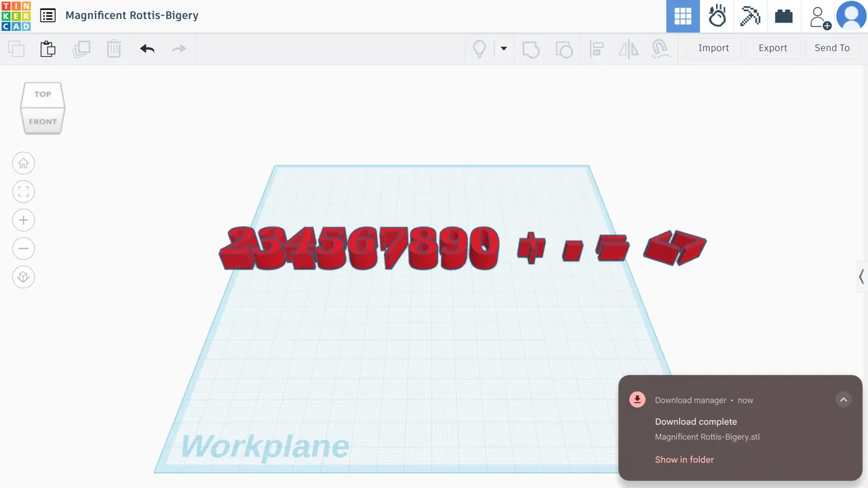Redo the last undone action
868x488 pixels.
pos(179,48)
